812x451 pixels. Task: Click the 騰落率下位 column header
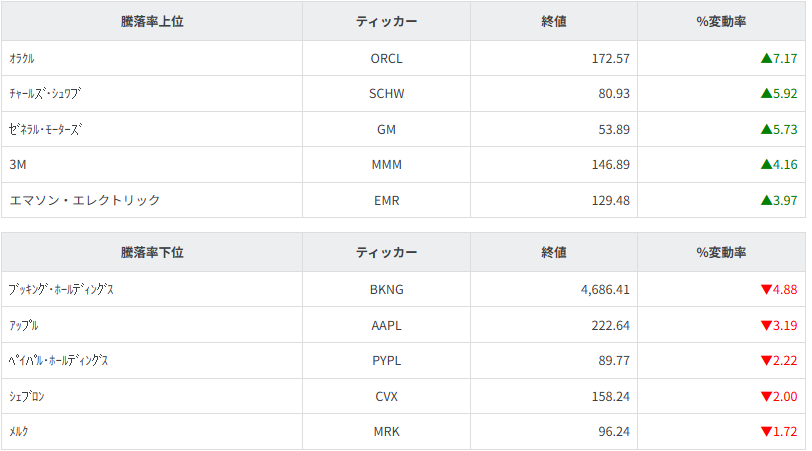pyautogui.click(x=153, y=253)
